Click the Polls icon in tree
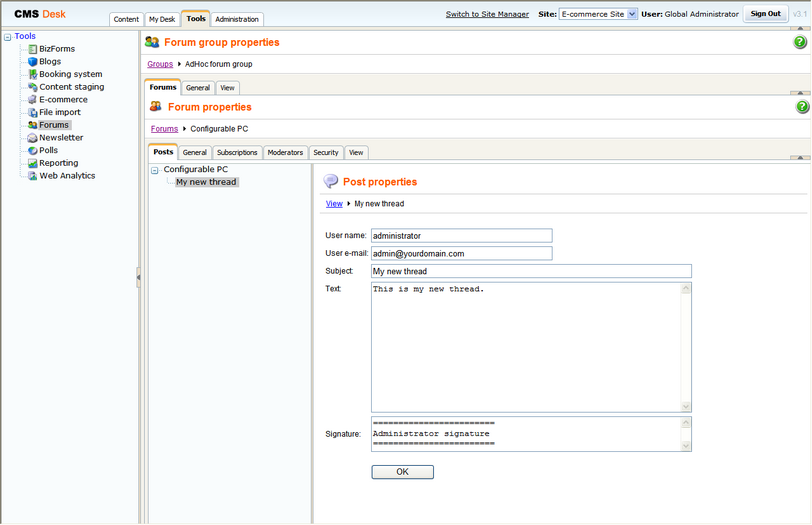The height and width of the screenshot is (525, 812). pos(33,151)
